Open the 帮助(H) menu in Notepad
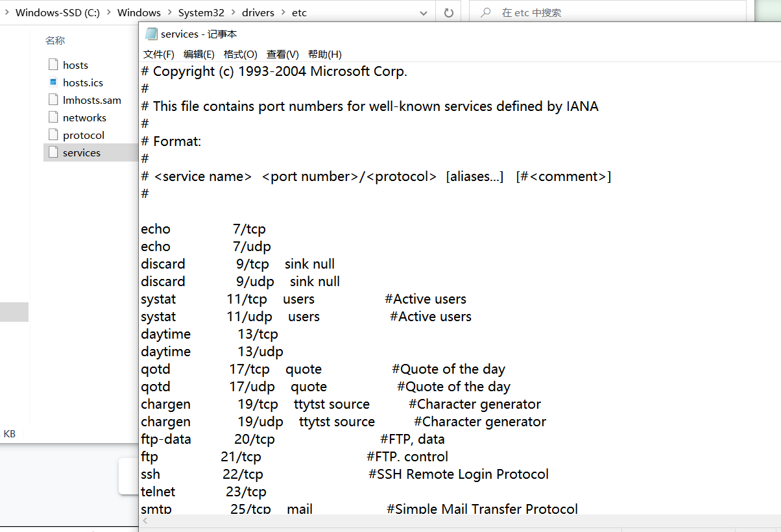 tap(324, 54)
